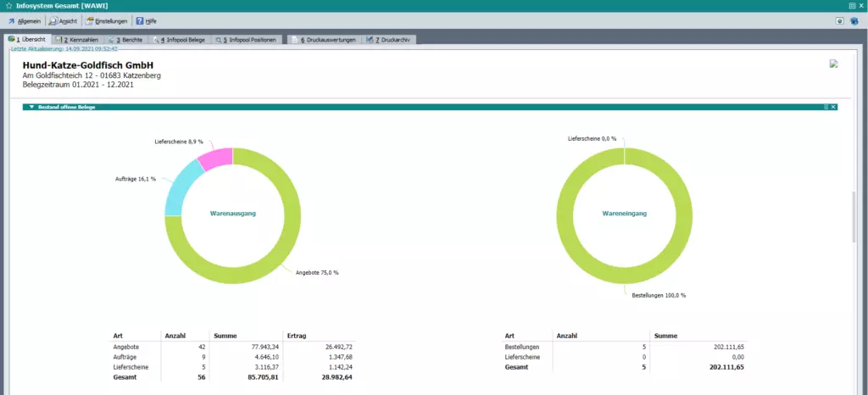Open Einstellungen in the toolbar

pos(108,20)
